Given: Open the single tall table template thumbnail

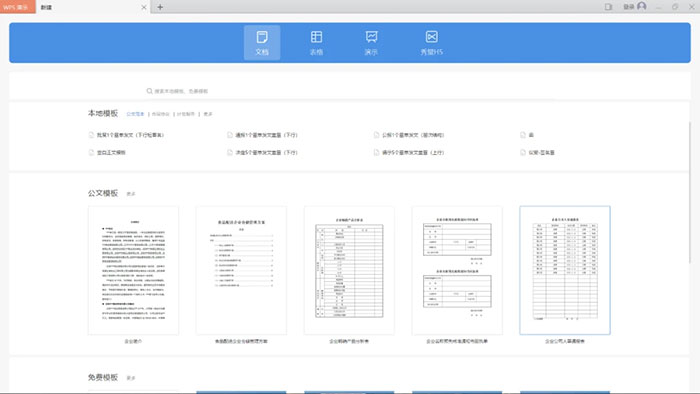Looking at the screenshot, I should click(x=349, y=270).
